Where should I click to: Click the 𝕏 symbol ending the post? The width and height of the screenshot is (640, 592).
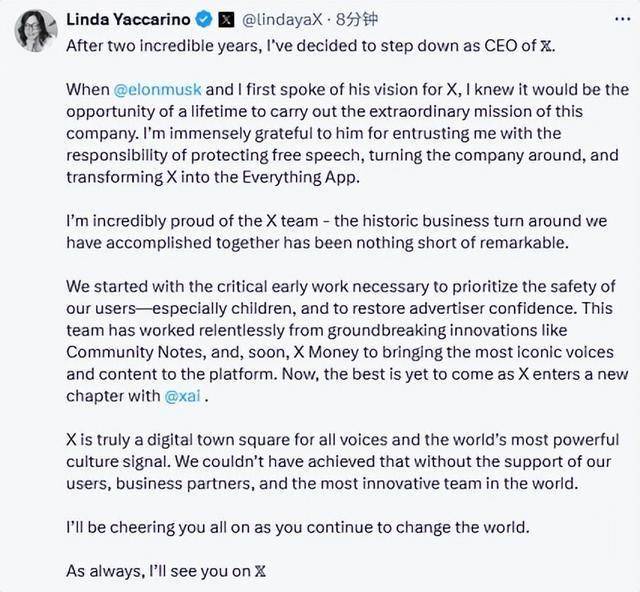[260, 571]
